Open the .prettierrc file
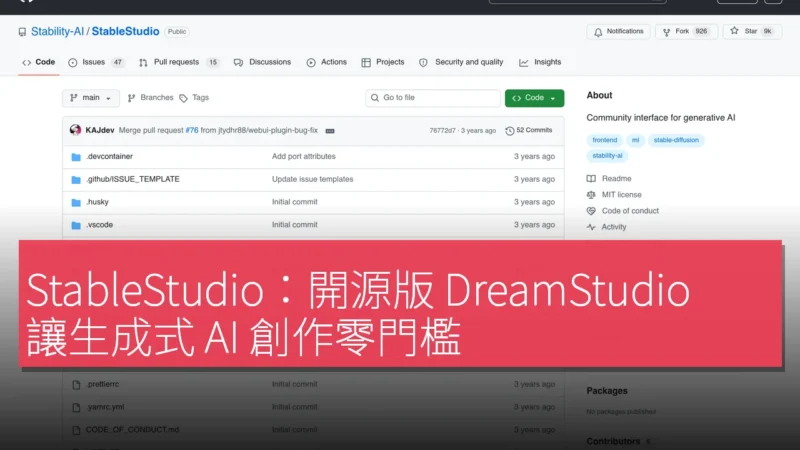This screenshot has height=450, width=800. pos(103,384)
